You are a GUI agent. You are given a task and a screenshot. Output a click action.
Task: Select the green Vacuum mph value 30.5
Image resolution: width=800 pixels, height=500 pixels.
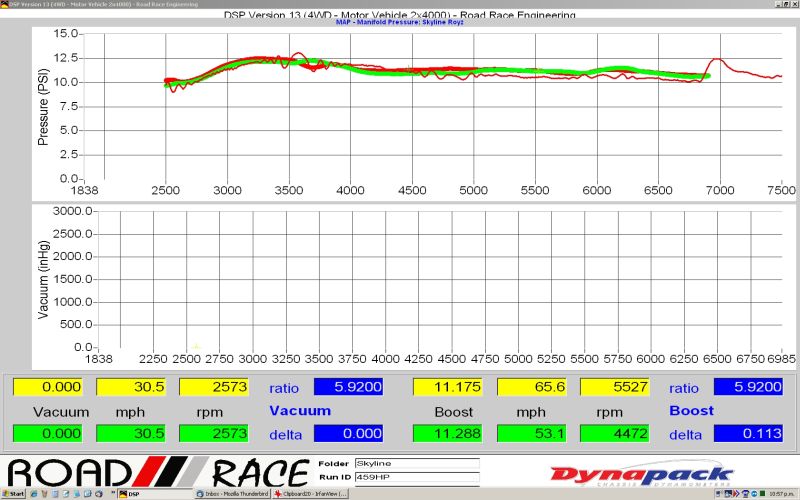pyautogui.click(x=131, y=433)
